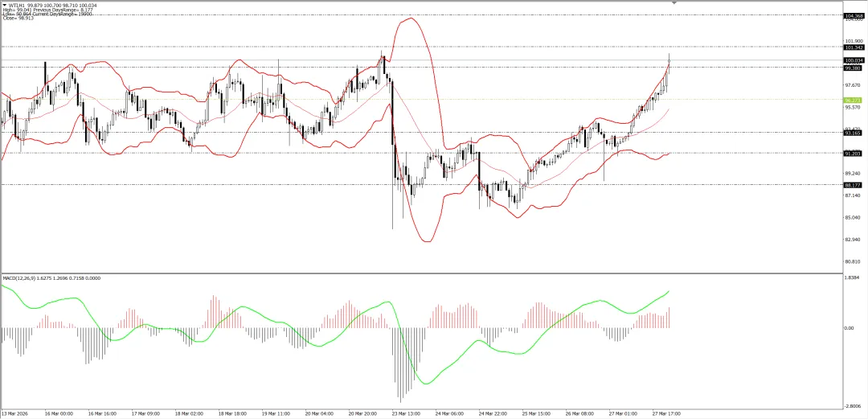Click the 82.940 price scale value
This screenshot has width=868, height=419.
tap(854, 240)
